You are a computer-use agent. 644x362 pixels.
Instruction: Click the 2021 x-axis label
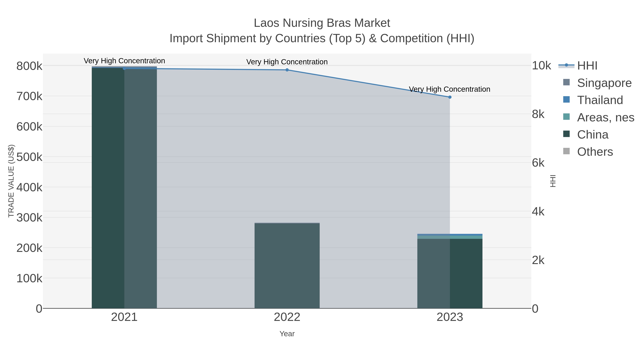click(124, 317)
